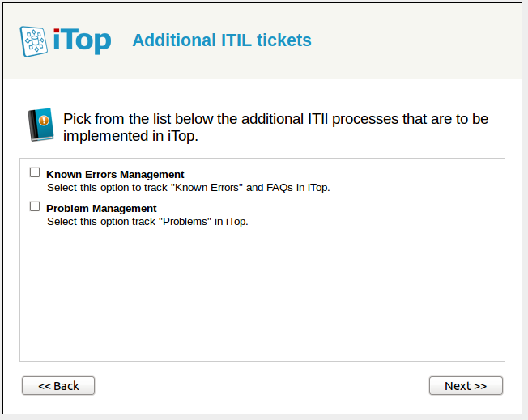Click the orange exclamation badge on book
The width and height of the screenshot is (528, 420).
click(x=44, y=121)
